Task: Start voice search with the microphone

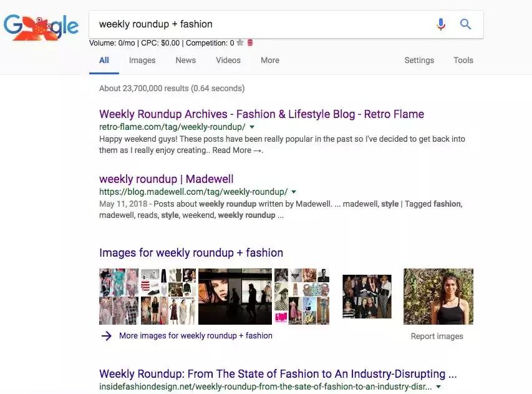Action: tap(441, 24)
